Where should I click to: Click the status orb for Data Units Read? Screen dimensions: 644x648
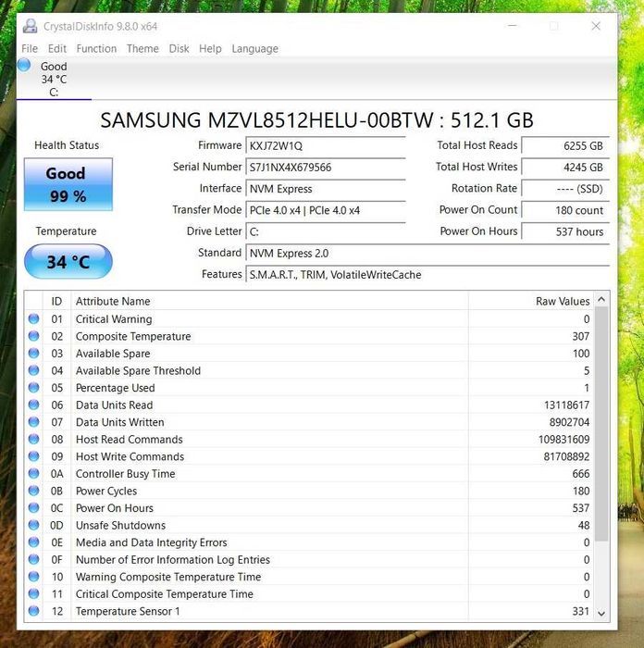pos(34,405)
